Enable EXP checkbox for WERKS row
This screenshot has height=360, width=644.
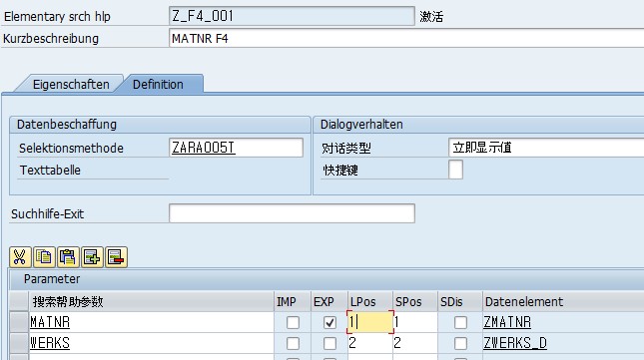(x=329, y=343)
